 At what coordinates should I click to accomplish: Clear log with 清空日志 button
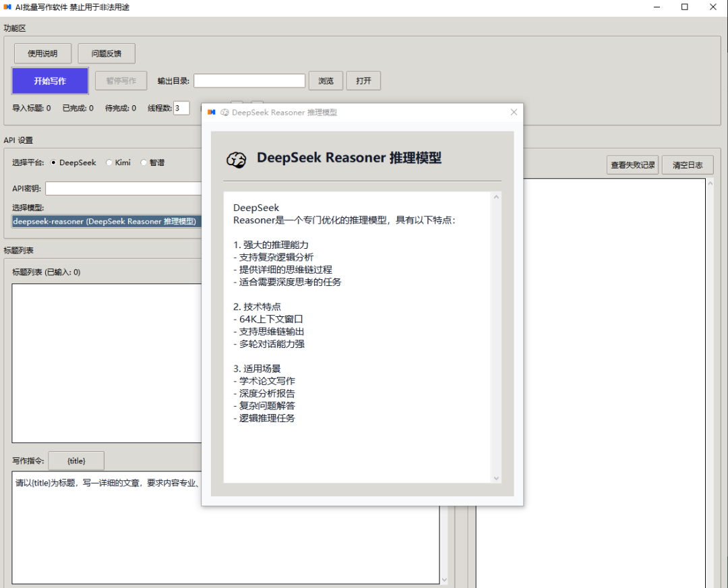click(688, 165)
